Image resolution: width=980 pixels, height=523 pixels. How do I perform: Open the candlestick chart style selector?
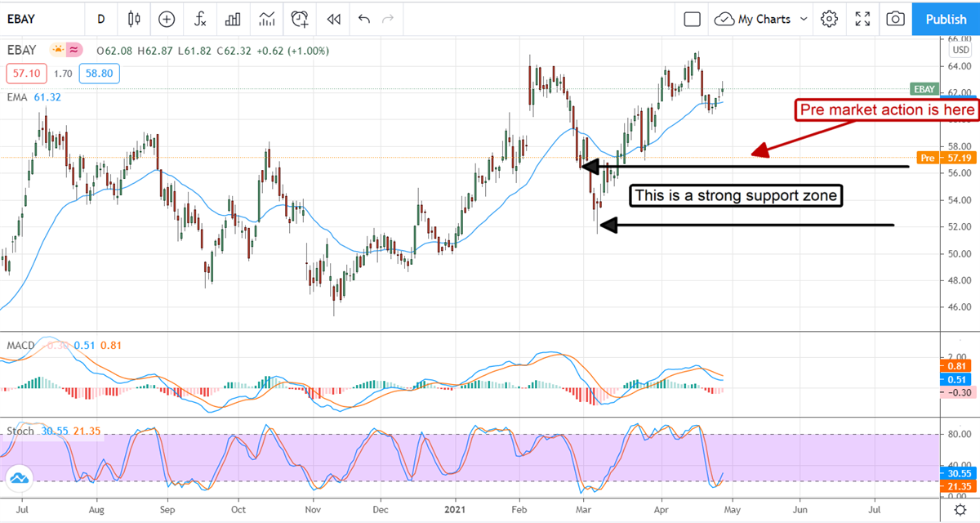(135, 19)
